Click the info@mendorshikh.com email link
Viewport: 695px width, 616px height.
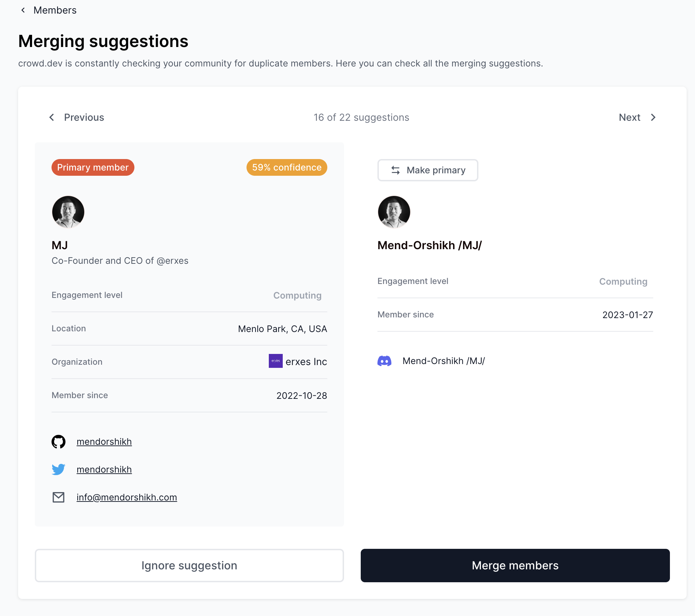[x=127, y=497]
